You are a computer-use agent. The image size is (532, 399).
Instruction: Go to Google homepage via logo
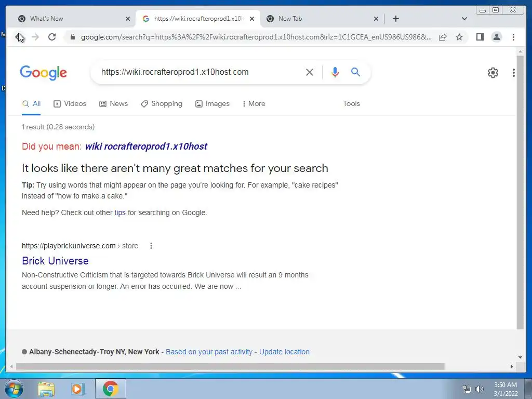click(44, 73)
